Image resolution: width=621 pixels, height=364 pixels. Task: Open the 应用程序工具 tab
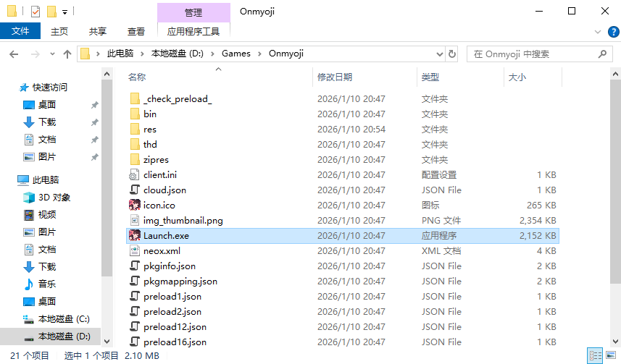193,31
